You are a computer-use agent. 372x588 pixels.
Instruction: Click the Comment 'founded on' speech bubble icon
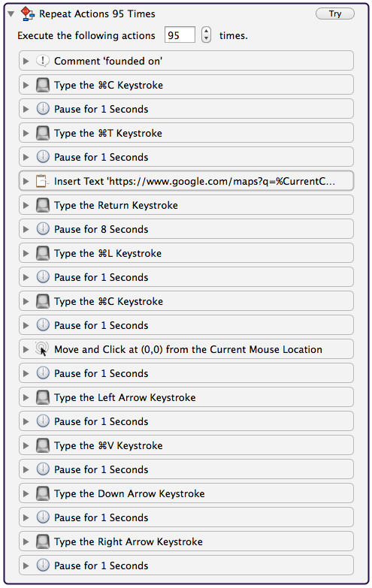43,61
